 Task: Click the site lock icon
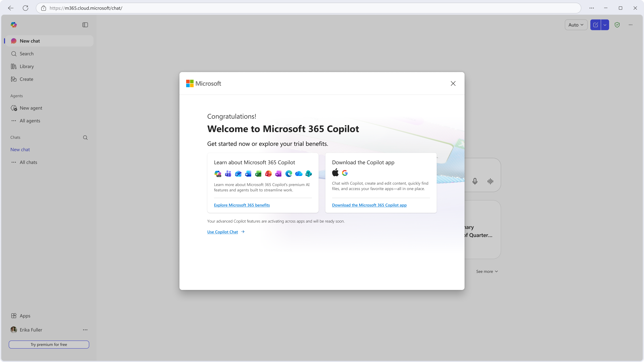coord(43,8)
